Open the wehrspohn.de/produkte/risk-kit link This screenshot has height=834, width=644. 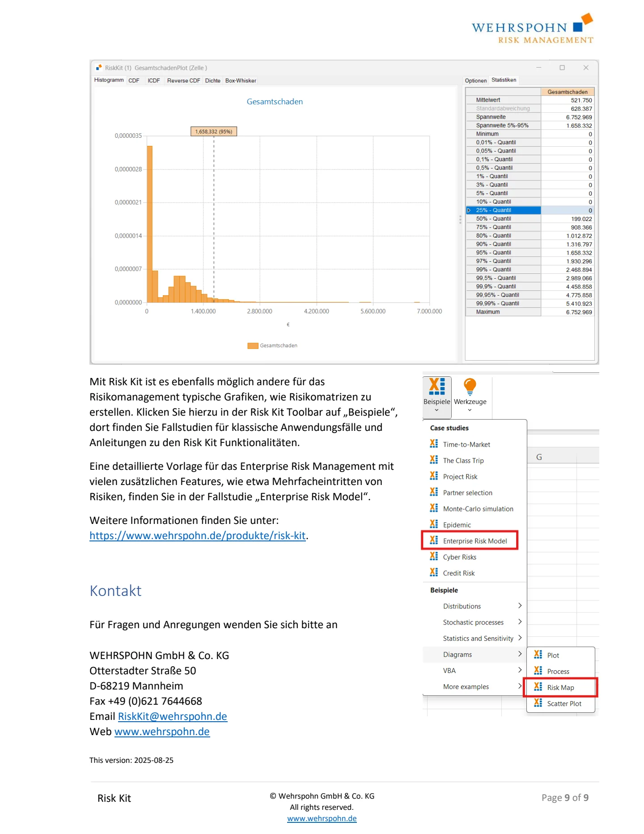[x=198, y=536]
